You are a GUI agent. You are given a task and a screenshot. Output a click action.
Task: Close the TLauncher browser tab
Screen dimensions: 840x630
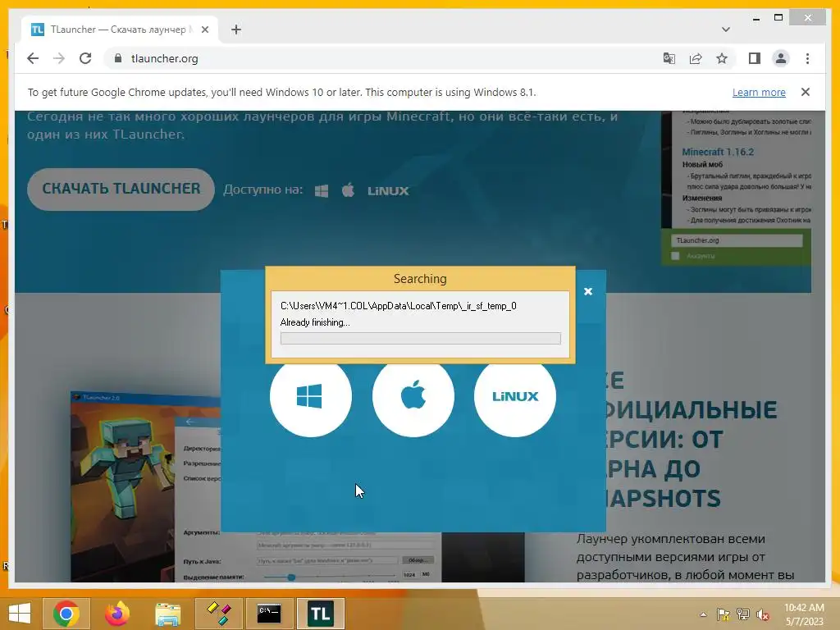coord(204,30)
